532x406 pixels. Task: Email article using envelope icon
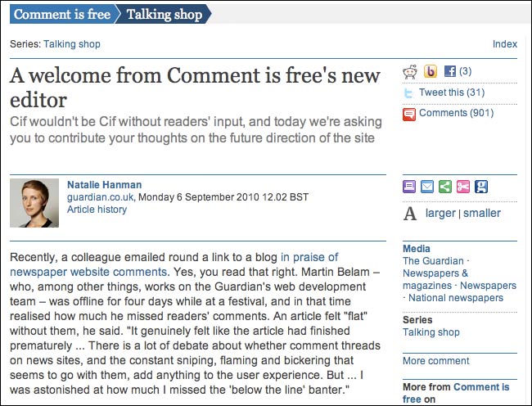click(x=427, y=187)
